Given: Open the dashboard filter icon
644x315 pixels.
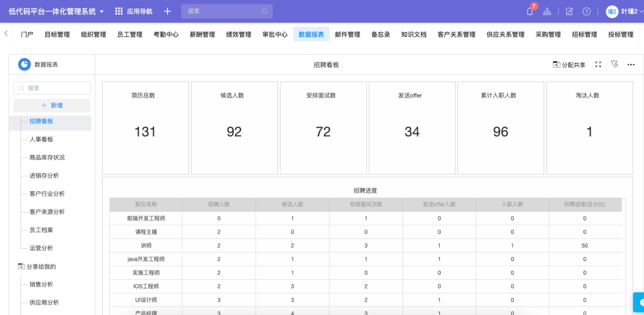Looking at the screenshot, I should coord(614,64).
